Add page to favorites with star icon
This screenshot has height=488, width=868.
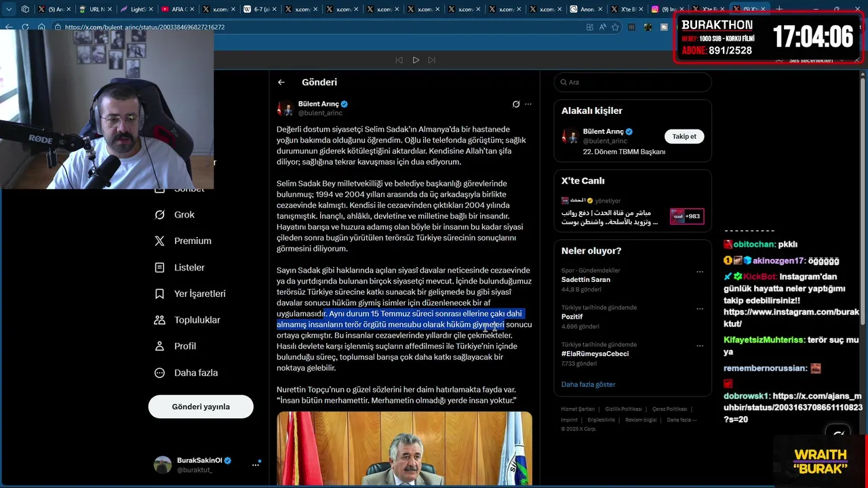(615, 27)
